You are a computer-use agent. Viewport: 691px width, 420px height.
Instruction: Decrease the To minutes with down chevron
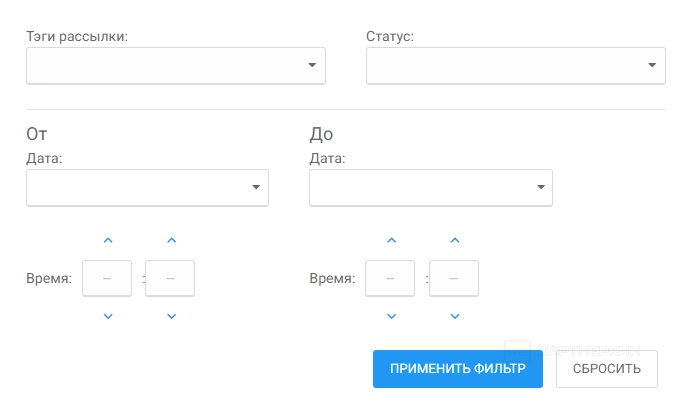pos(455,316)
